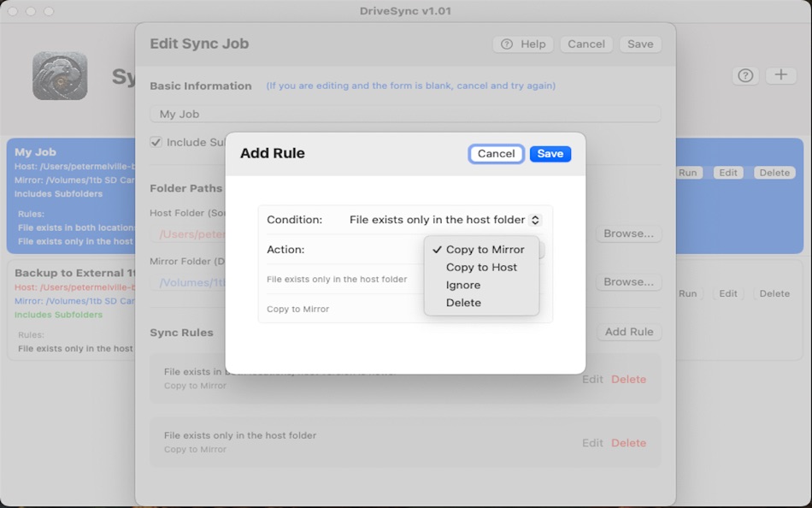Toggle the Include Subfolders checkbox

(156, 142)
